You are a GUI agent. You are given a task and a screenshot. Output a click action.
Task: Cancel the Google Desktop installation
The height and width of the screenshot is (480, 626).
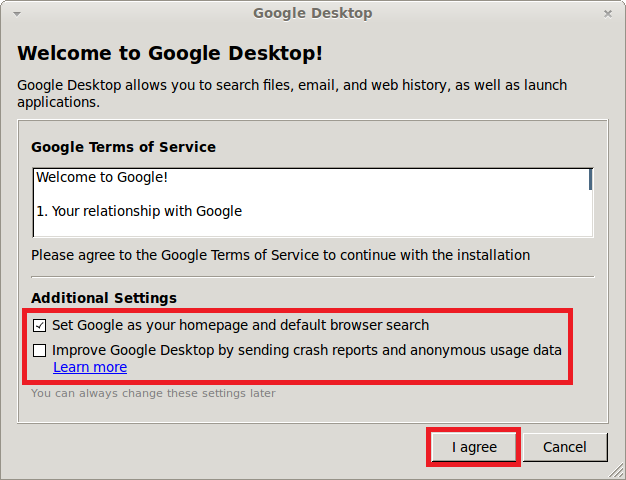565,447
